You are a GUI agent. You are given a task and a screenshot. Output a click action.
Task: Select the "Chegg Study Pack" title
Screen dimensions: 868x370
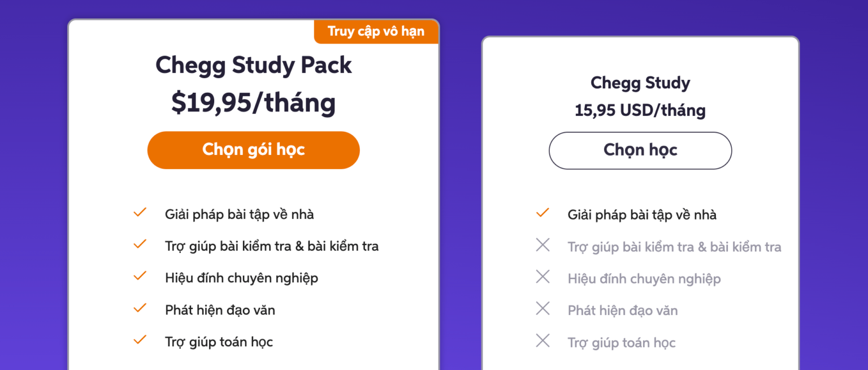(x=253, y=65)
